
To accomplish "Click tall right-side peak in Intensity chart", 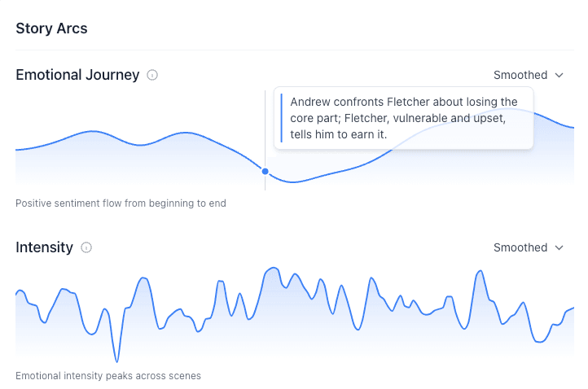I will point(480,271).
